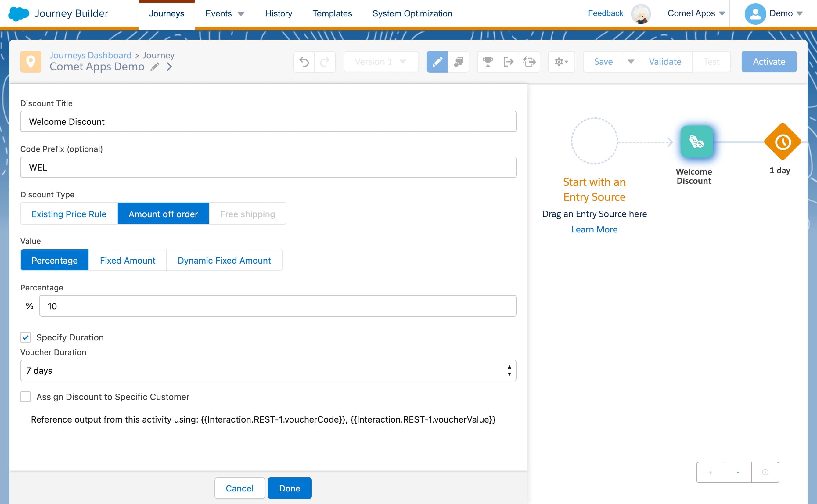The image size is (817, 504).
Task: Expand the journey details chevron
Action: (x=169, y=67)
